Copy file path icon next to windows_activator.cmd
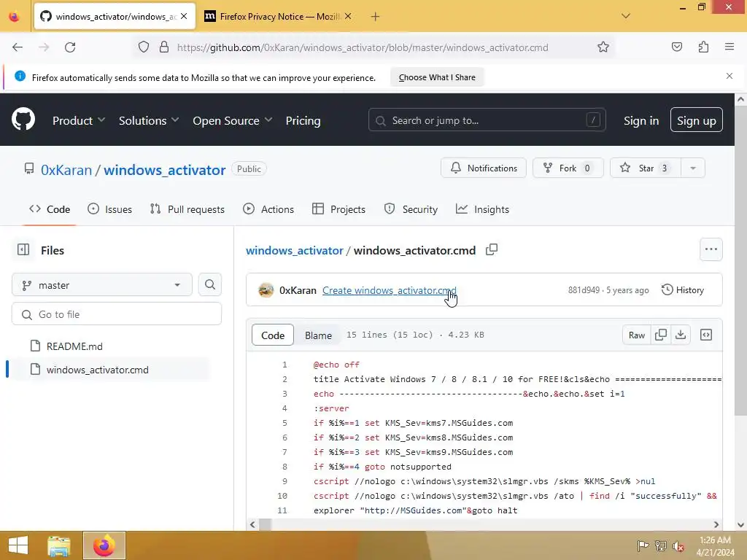747x560 pixels. coord(492,249)
